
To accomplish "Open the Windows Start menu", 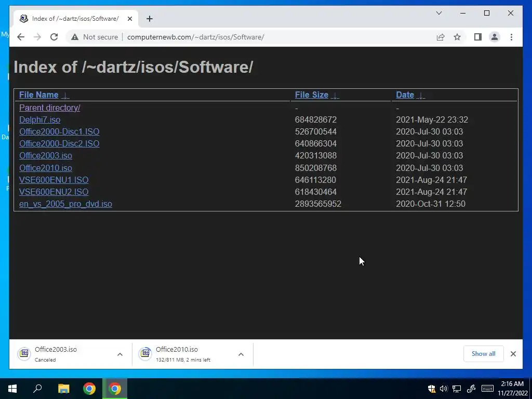I will point(12,389).
